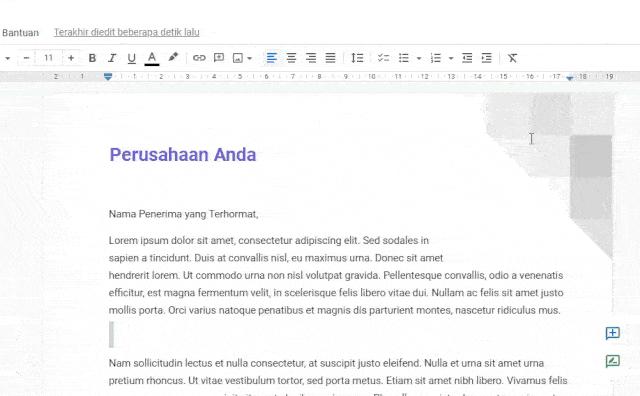Viewport: 640px width, 396px height.
Task: Apply a numbered list
Action: coord(436,58)
